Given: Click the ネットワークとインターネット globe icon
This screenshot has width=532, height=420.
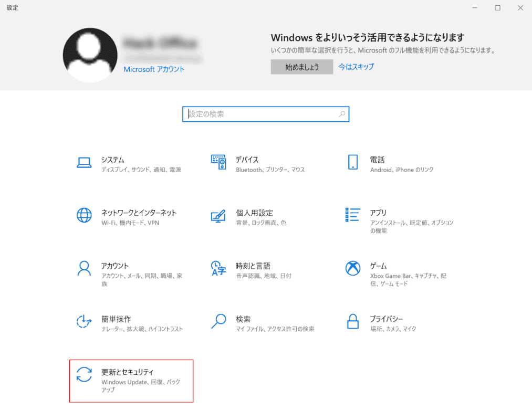Looking at the screenshot, I should [x=84, y=215].
